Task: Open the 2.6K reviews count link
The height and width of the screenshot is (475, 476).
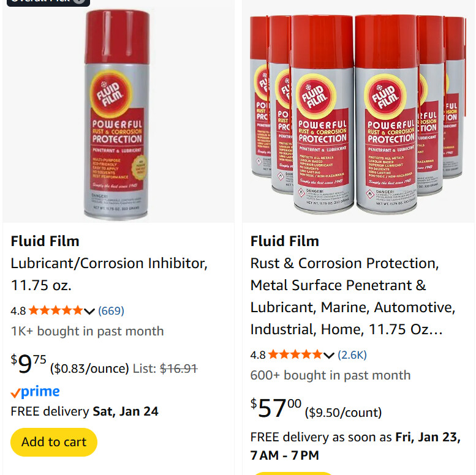Action: click(352, 355)
